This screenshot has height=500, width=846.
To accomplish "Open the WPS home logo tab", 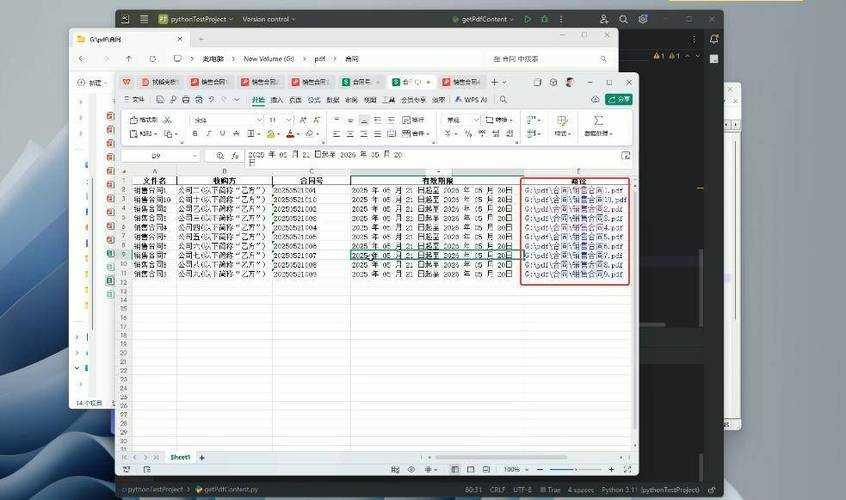I will (x=126, y=82).
